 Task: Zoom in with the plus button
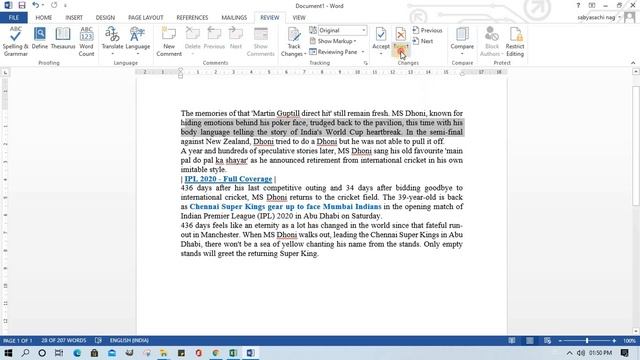coord(614,340)
